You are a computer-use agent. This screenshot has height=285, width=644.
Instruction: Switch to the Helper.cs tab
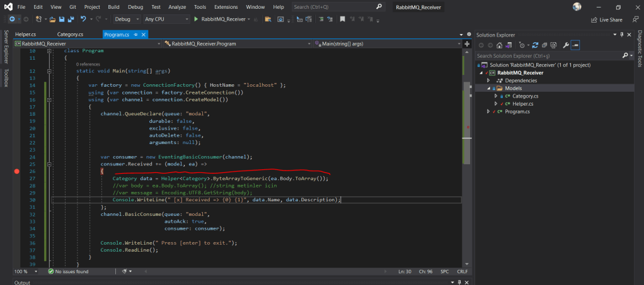click(25, 34)
